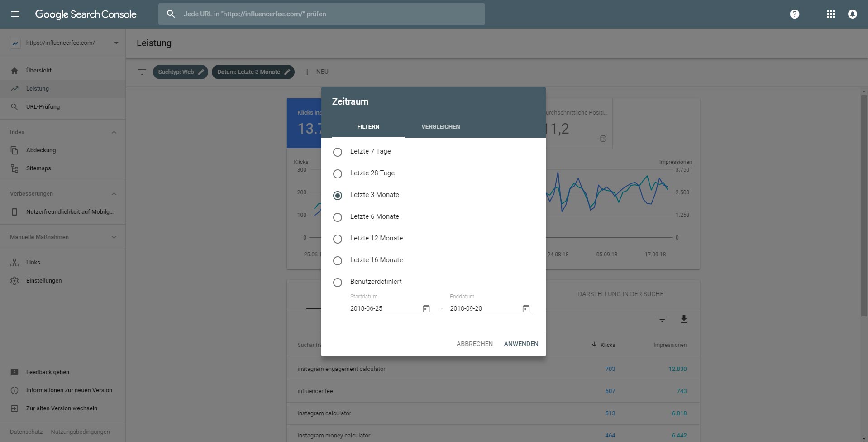Click the Leistung trend icon in sidebar

pyautogui.click(x=14, y=89)
